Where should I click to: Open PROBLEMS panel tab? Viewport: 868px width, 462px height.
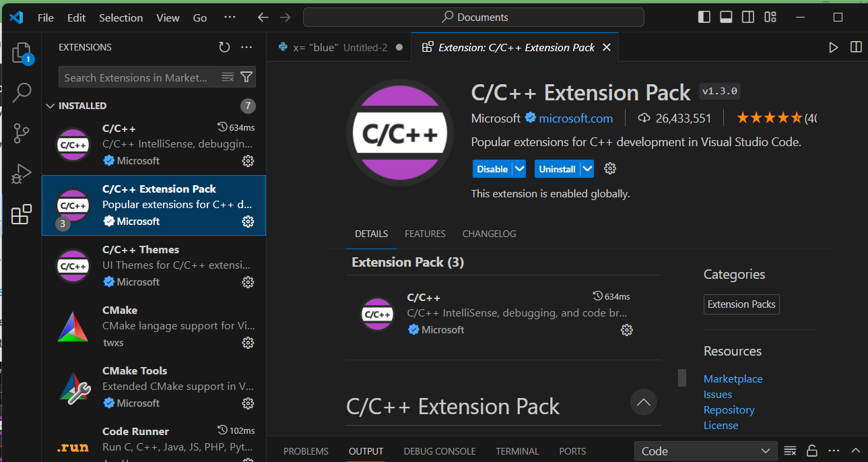(x=306, y=451)
